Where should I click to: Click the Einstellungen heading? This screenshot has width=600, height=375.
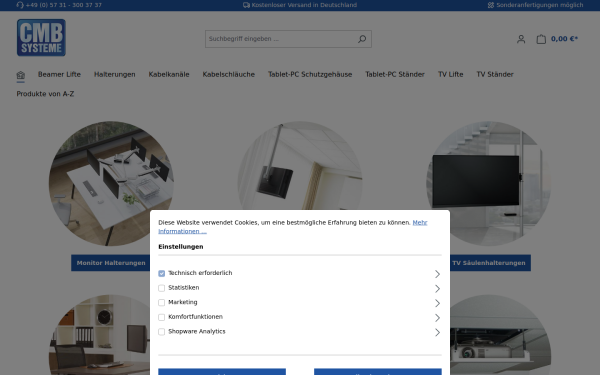click(x=181, y=247)
